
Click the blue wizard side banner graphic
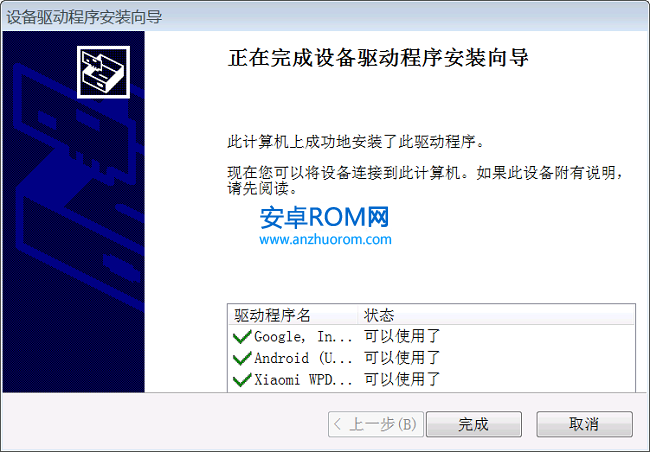73,211
